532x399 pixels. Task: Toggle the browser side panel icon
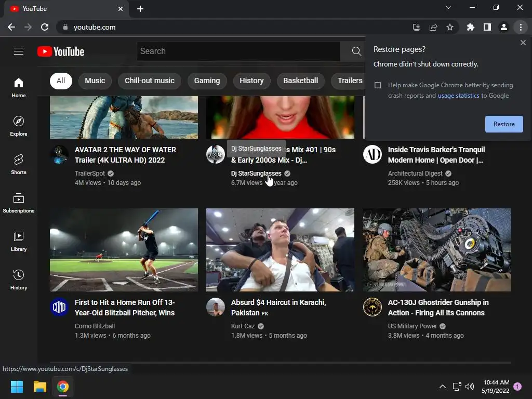pos(487,27)
